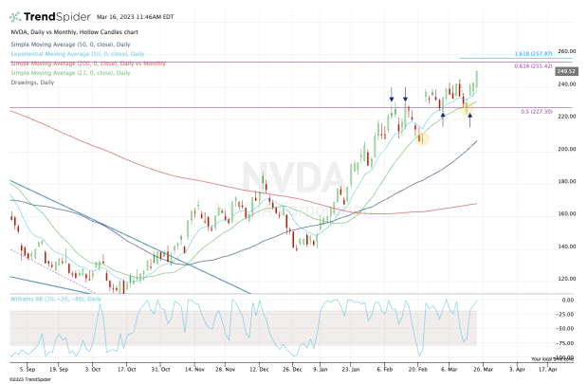The image size is (588, 384).
Task: Select the second blue down arrow annotation
Action: pos(406,96)
